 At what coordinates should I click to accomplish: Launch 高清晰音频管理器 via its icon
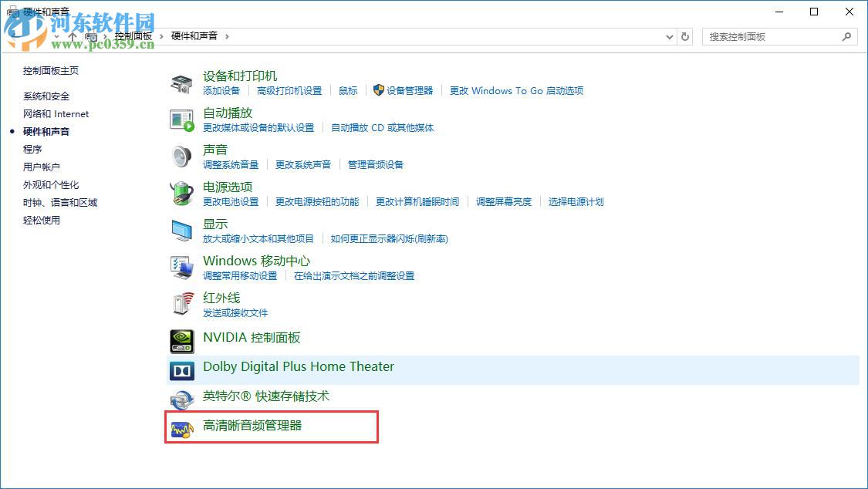(x=184, y=430)
